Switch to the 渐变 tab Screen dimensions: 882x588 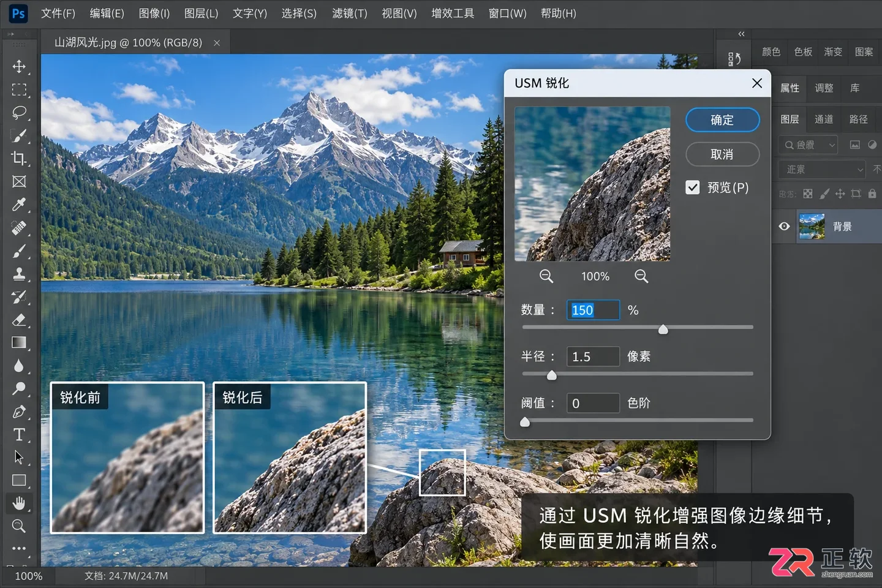833,52
